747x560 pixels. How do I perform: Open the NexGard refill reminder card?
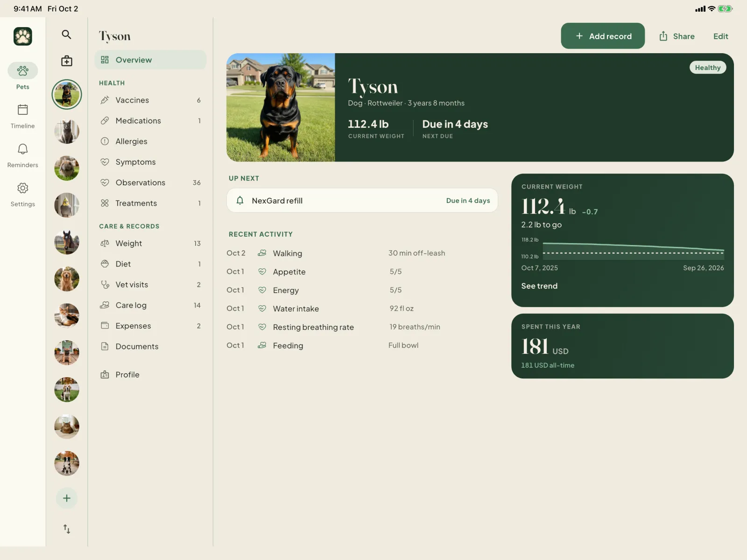coord(362,200)
